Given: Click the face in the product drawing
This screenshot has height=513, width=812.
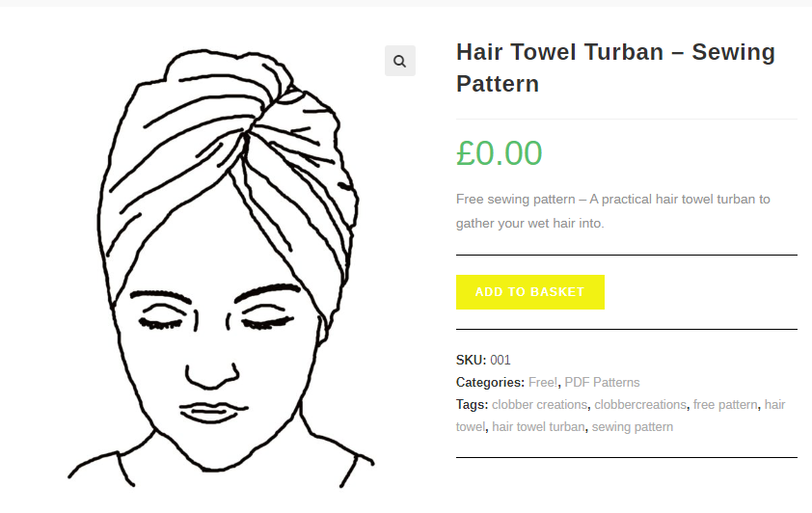Looking at the screenshot, I should coord(215,352).
